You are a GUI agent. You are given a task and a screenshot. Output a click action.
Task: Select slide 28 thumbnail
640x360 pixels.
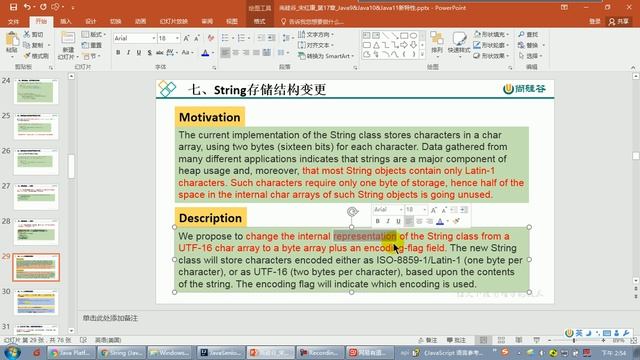click(36, 232)
